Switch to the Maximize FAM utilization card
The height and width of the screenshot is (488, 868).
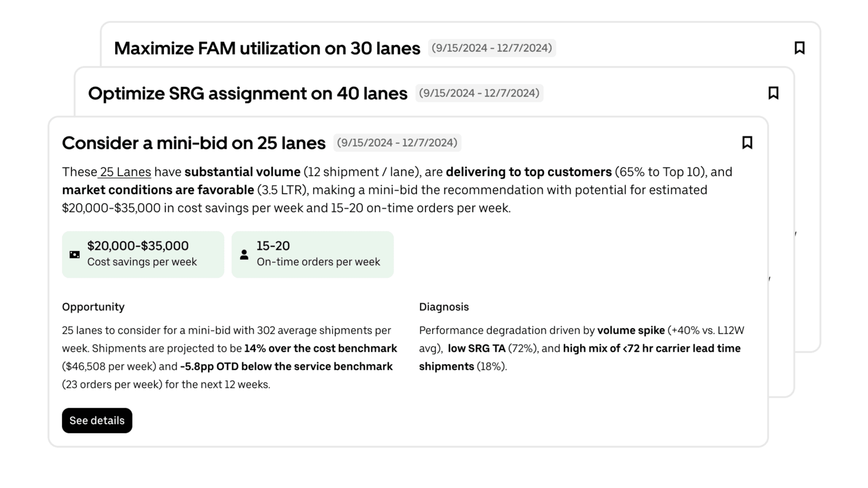click(267, 48)
